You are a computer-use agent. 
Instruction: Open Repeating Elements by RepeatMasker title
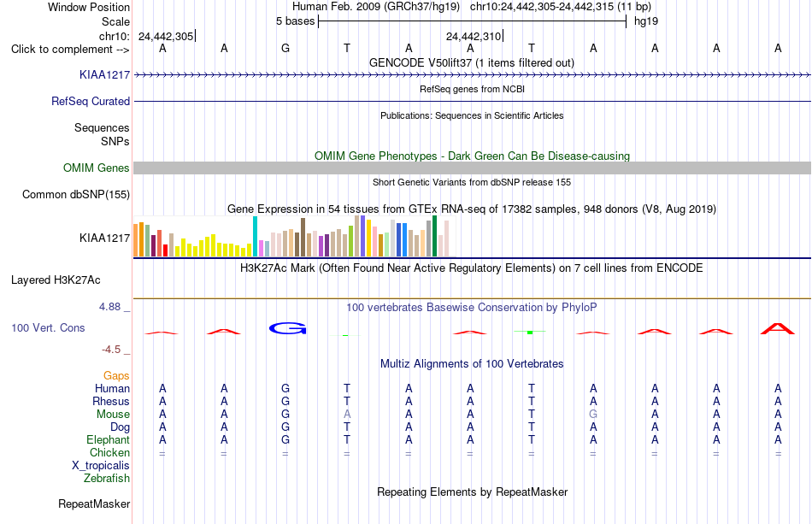click(473, 492)
